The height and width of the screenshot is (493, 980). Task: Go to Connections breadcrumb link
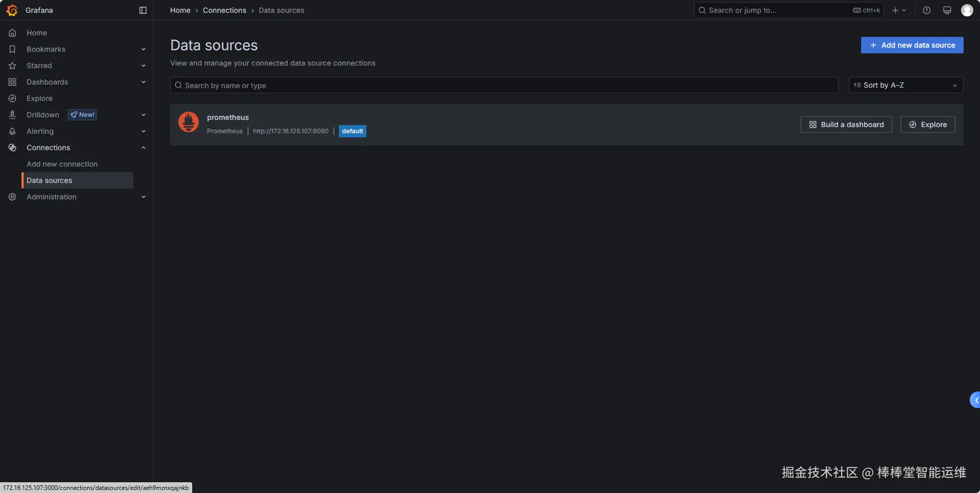click(224, 10)
